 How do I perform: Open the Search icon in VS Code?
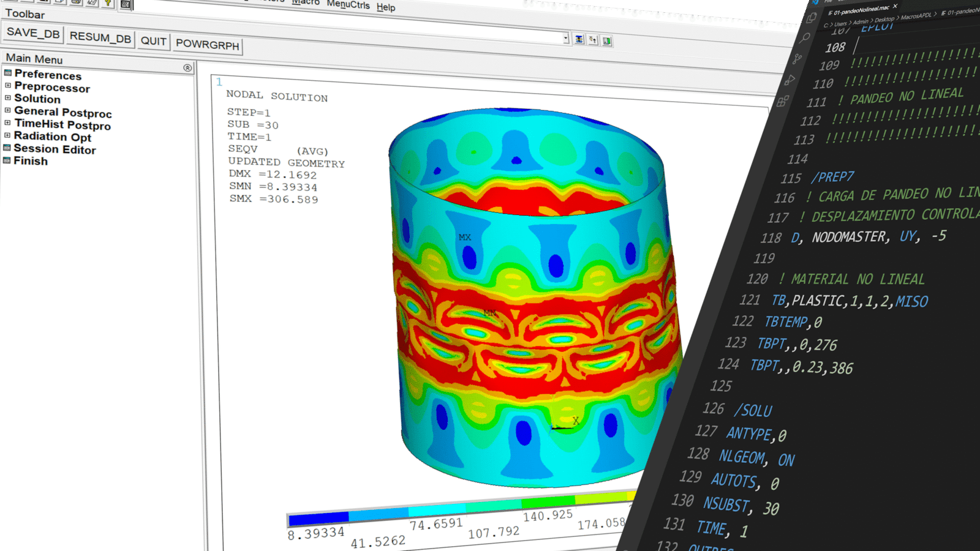805,38
